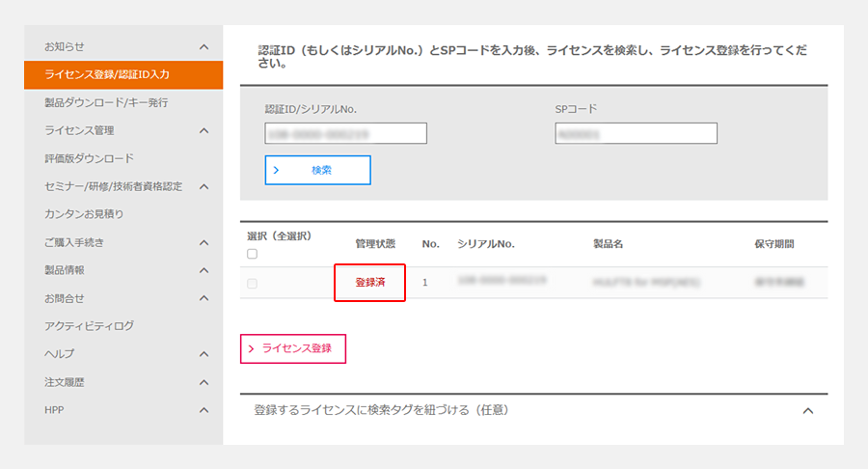Open 製品ダウンロード/キー発行 page
Image resolution: width=868 pixels, height=469 pixels.
[106, 102]
